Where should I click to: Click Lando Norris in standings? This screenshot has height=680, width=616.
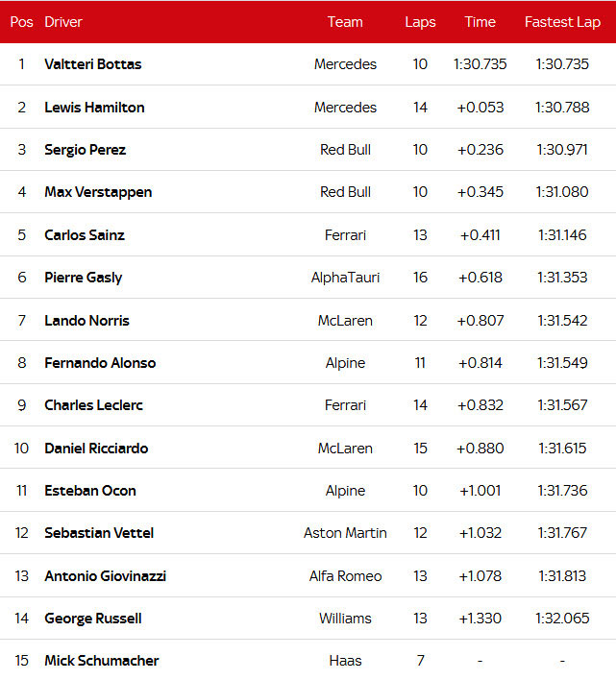coord(86,321)
